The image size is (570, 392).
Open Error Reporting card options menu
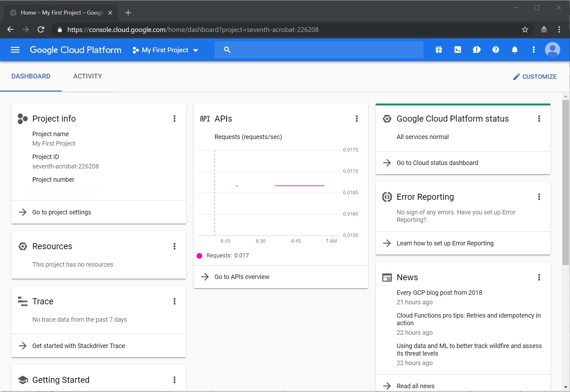tap(539, 197)
